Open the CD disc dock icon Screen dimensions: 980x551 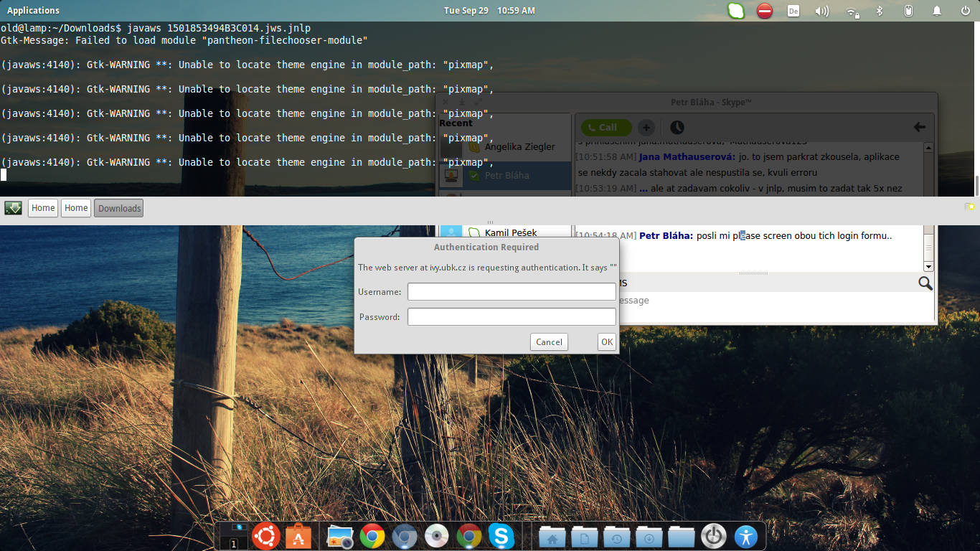437,536
